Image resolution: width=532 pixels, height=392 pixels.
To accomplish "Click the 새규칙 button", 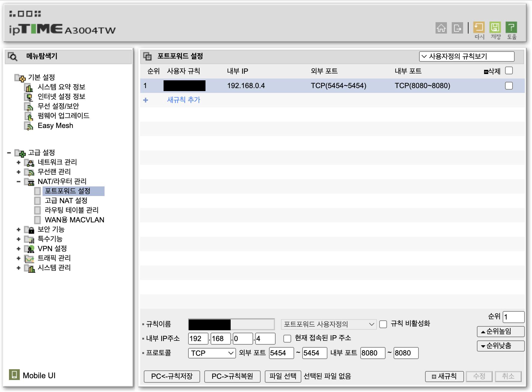I will pyautogui.click(x=445, y=376).
